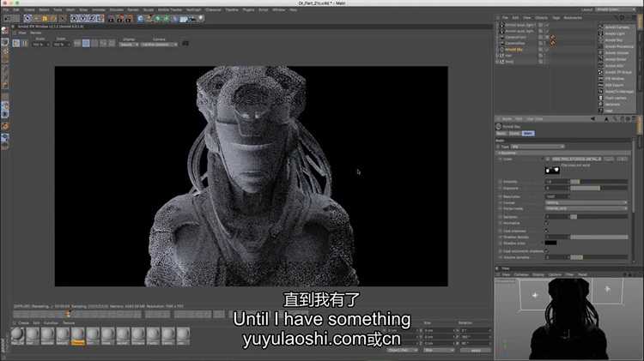Screen dimensions: 644x361
Task: Open the Portal mode dropdown
Action: (586, 208)
